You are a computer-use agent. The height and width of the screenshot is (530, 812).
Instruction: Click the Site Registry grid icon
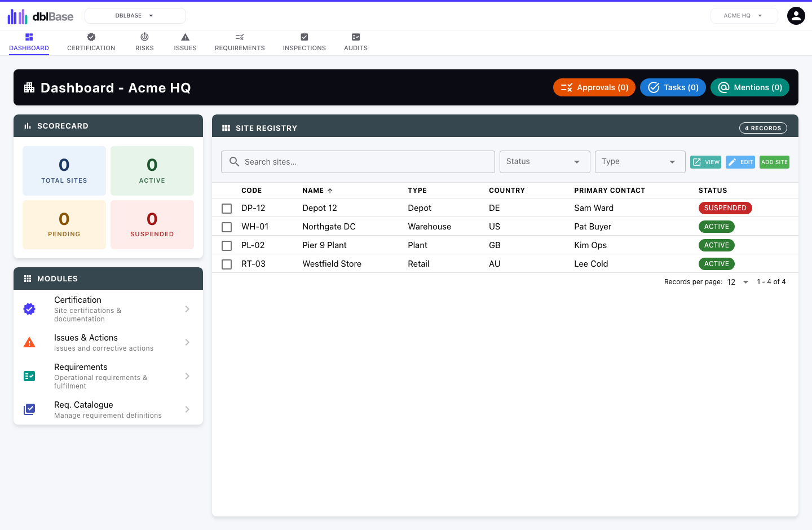[226, 129]
